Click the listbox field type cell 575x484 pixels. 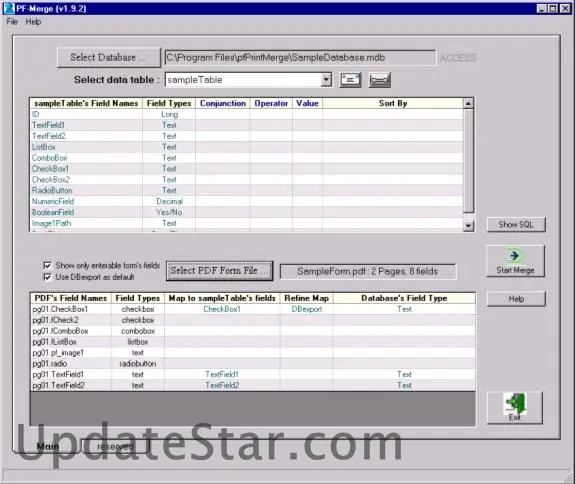pos(138,342)
